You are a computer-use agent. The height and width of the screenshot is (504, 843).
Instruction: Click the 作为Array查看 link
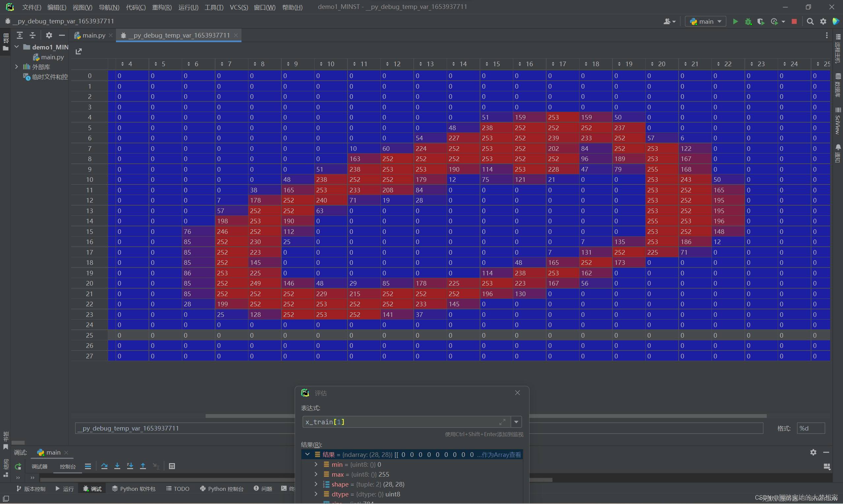(x=501, y=454)
